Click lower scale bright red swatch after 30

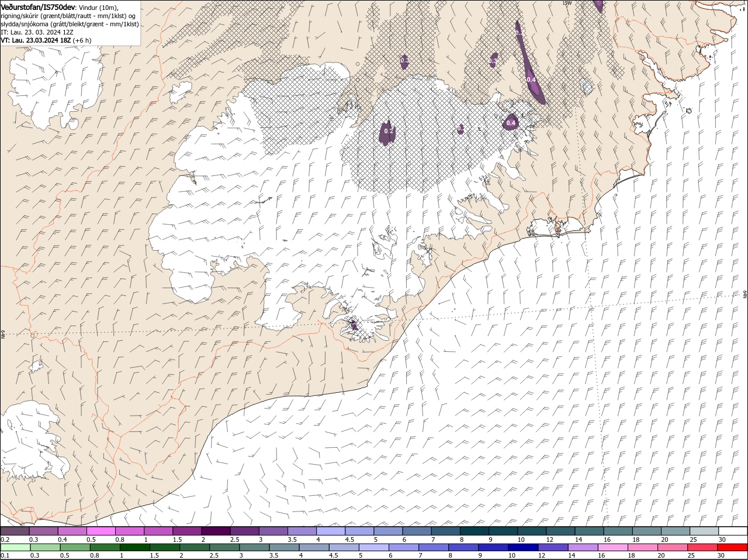(x=733, y=548)
